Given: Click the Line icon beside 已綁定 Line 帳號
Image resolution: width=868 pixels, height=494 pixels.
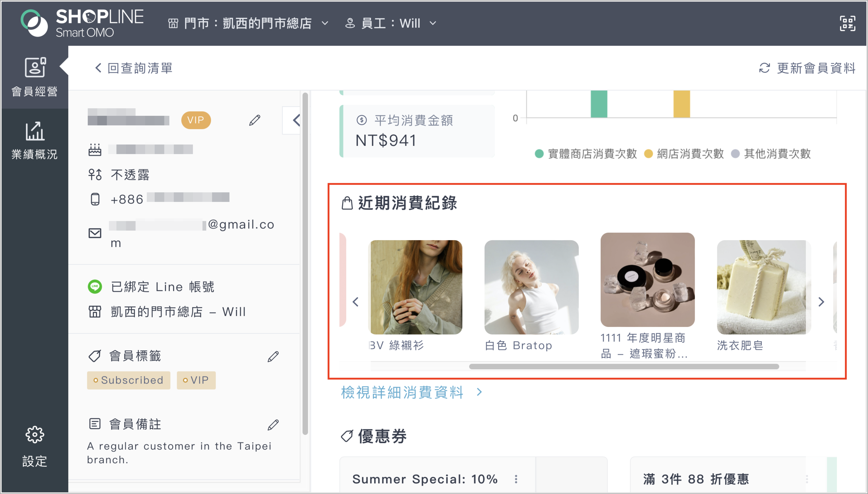Looking at the screenshot, I should coord(95,286).
